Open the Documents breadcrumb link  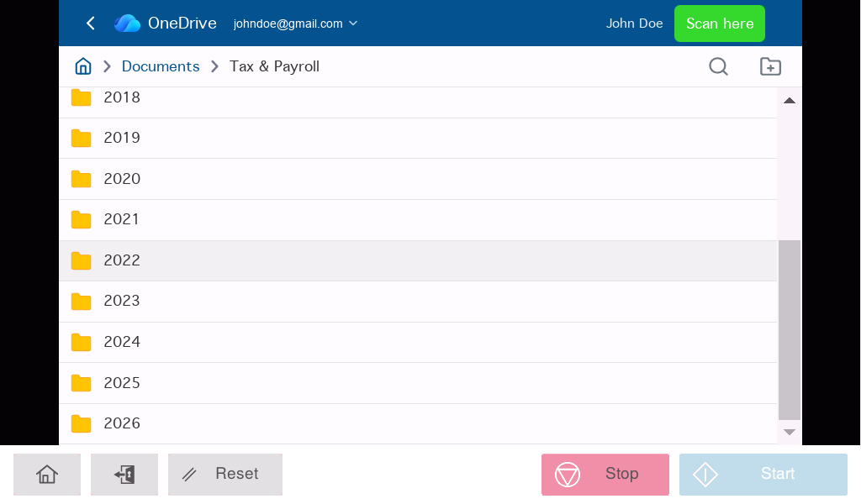(161, 66)
